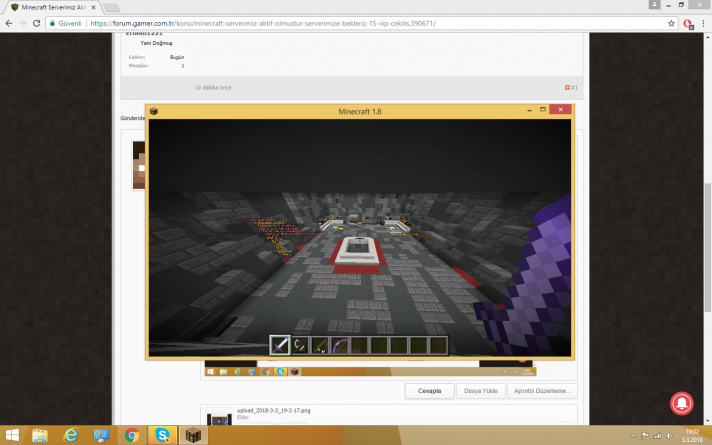712x445 pixels.
Task: Switch to Minecraft in the taskbar
Action: (x=193, y=435)
